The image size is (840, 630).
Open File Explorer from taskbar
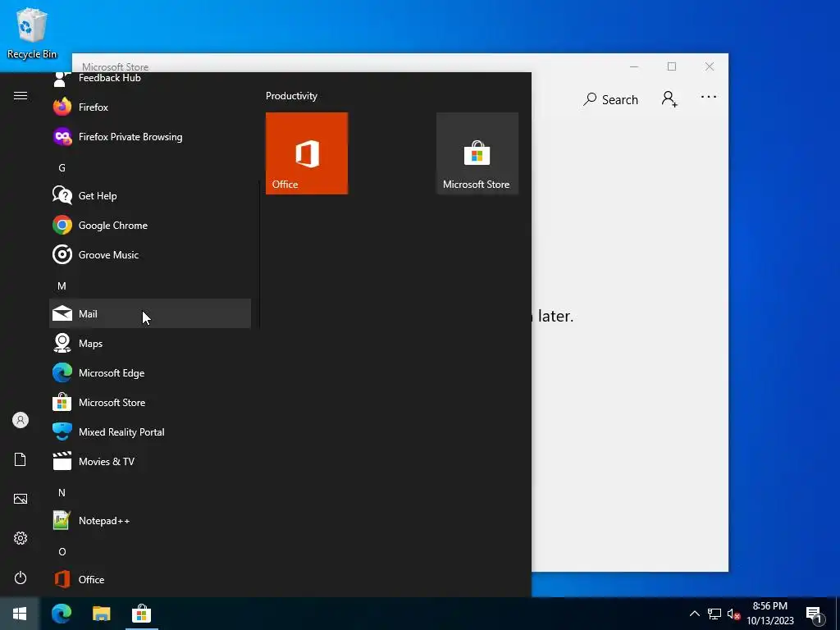pyautogui.click(x=101, y=614)
